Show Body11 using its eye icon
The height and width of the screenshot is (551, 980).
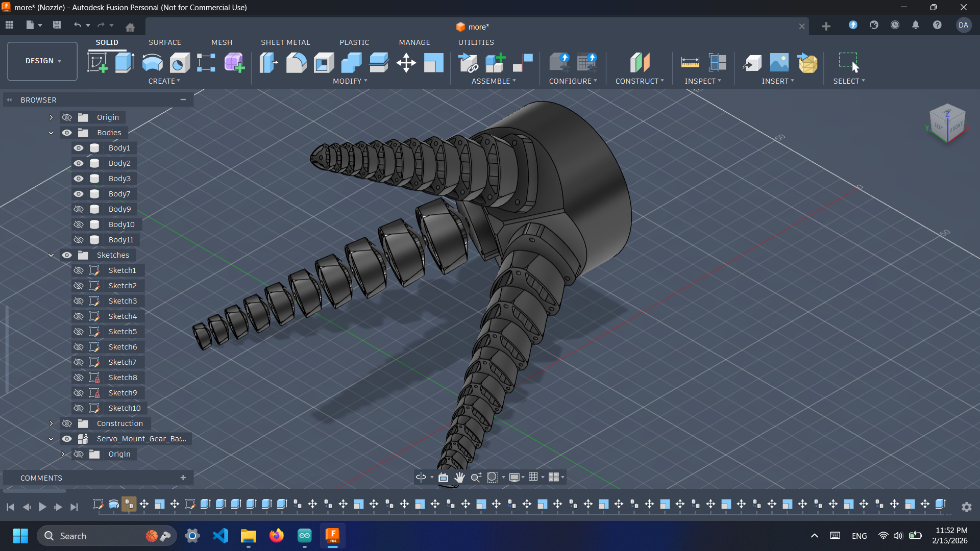tap(79, 240)
